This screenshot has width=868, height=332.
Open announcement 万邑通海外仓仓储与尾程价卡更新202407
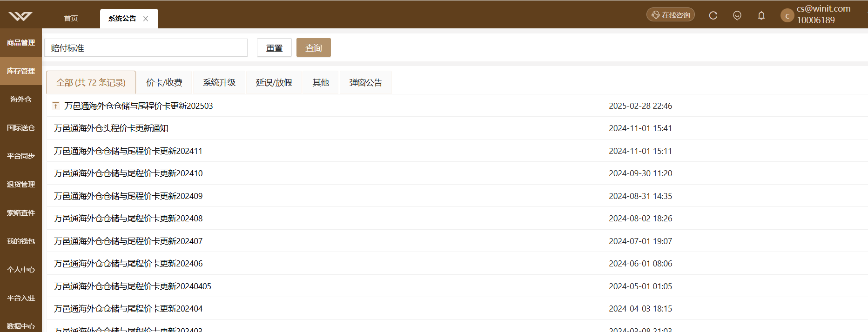pyautogui.click(x=128, y=241)
